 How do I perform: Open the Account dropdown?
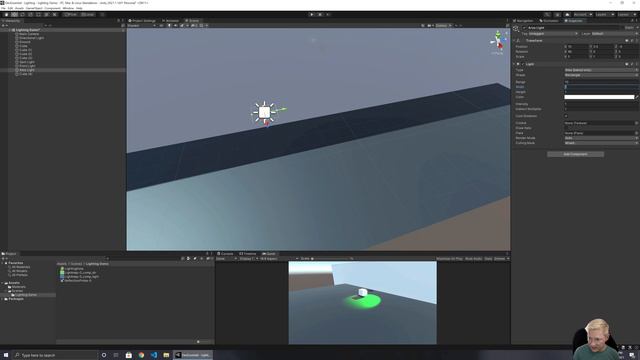[583, 14]
